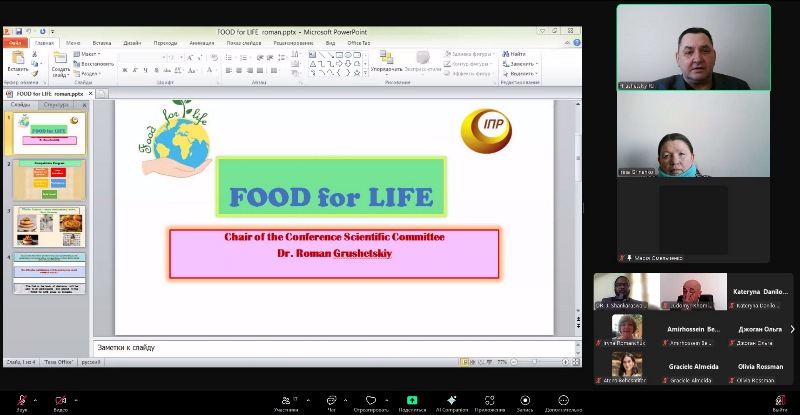
Task: Unmute microphone in Zoom toolbar
Action: pyautogui.click(x=21, y=399)
